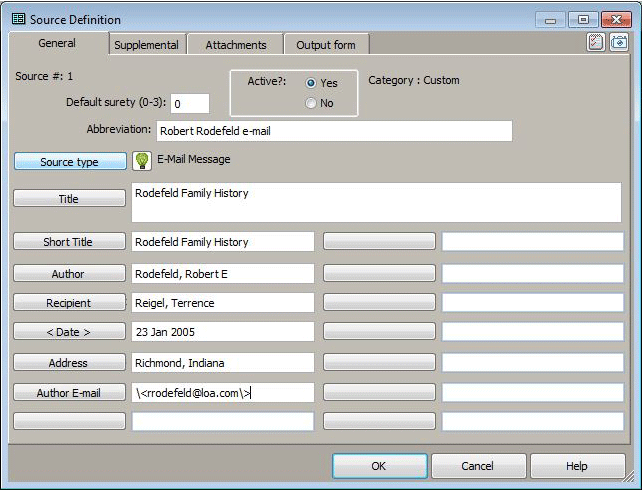Click the E-Mail Message source type label
This screenshot has width=643, height=491.
(194, 159)
